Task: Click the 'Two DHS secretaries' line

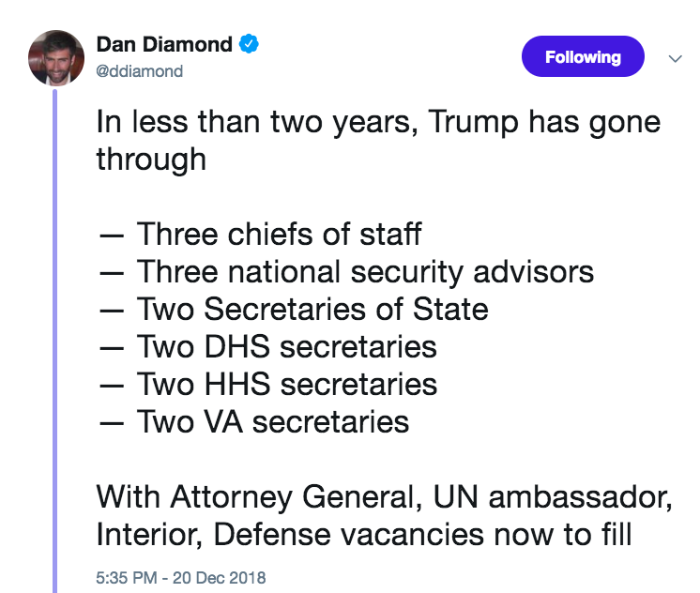Action: point(268,346)
